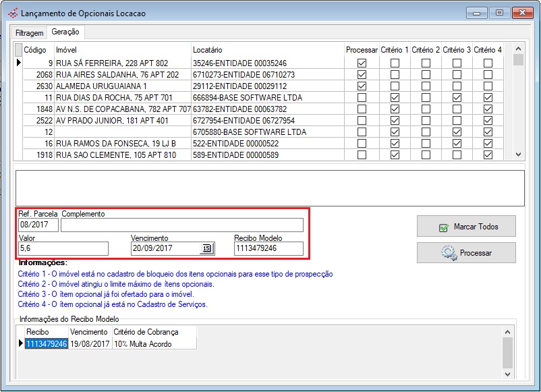
Task: Toggle Critério 3 for RUA RAMOS DA FONSECA
Action: click(x=457, y=144)
